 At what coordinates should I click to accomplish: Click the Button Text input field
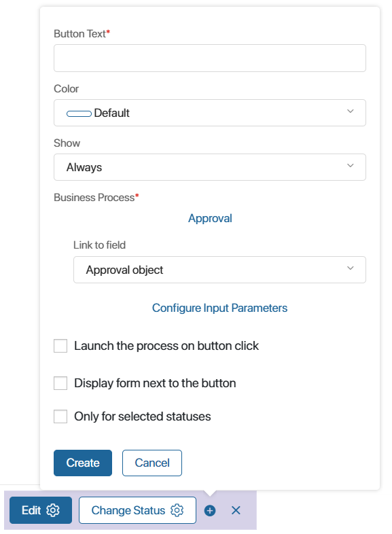click(210, 58)
